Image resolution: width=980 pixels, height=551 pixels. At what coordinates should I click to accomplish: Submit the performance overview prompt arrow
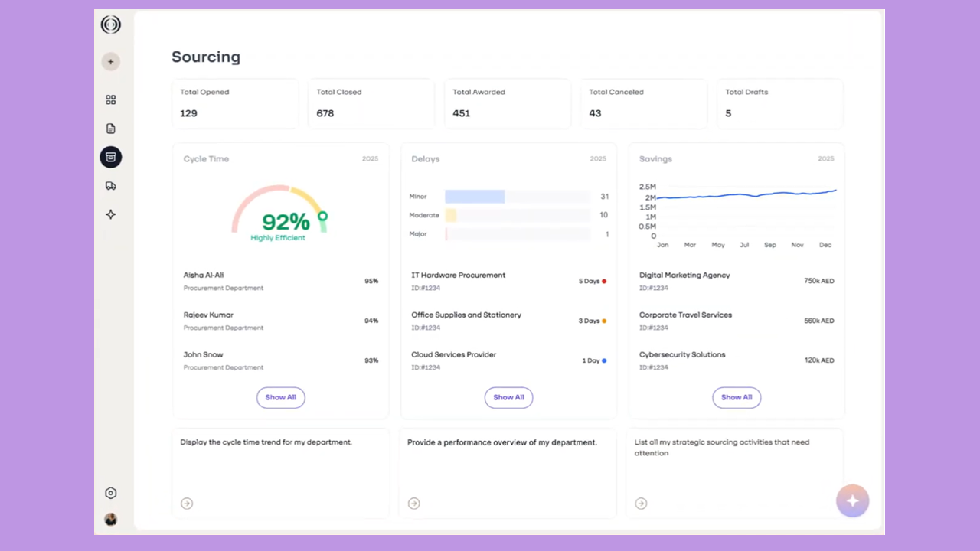click(414, 504)
